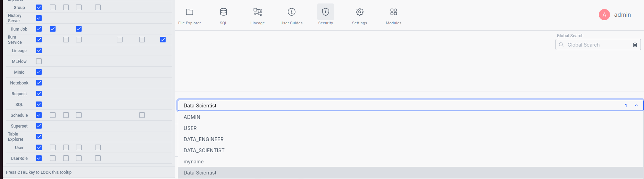Image resolution: width=644 pixels, height=179 pixels.
Task: Select ADMIN from the role list
Action: point(192,117)
